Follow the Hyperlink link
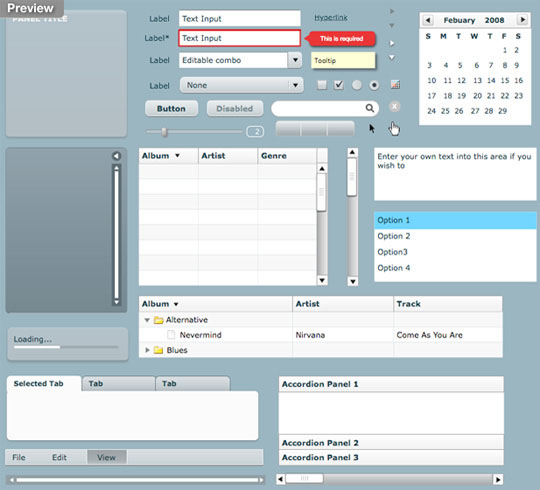Viewport: 540px width, 490px height. pos(331,18)
